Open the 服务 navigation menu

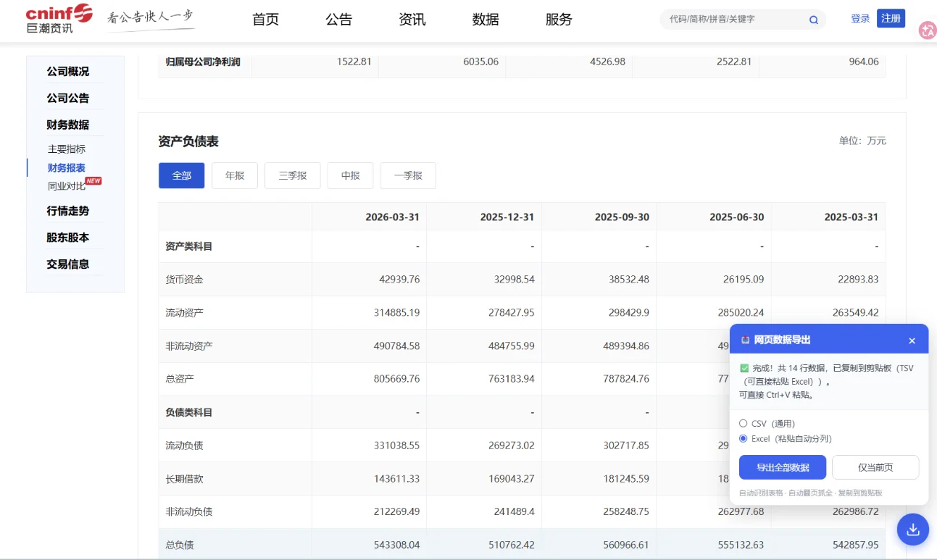click(558, 20)
